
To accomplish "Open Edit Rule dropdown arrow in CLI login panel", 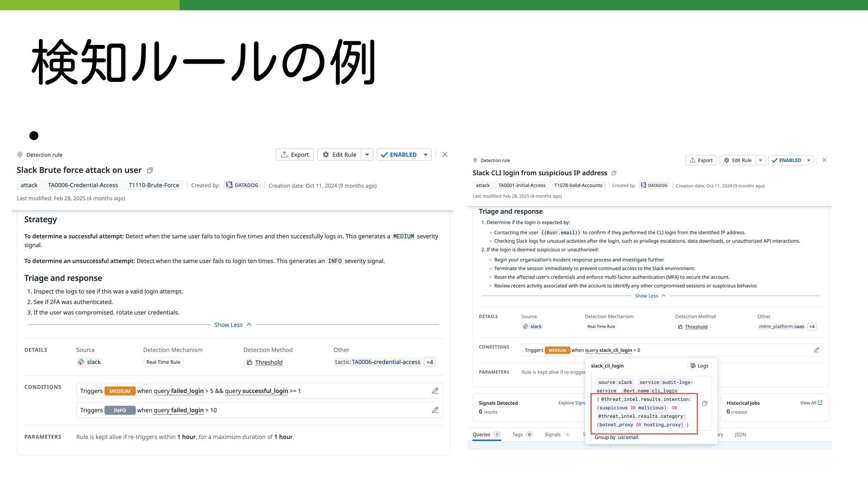I will (x=760, y=160).
